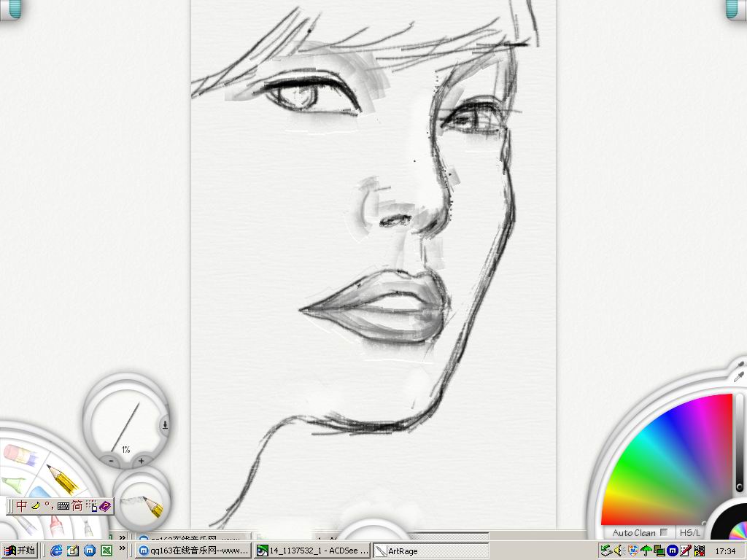The image size is (747, 560).
Task: Expand the Quick Launch overflow chevron
Action: [x=123, y=548]
